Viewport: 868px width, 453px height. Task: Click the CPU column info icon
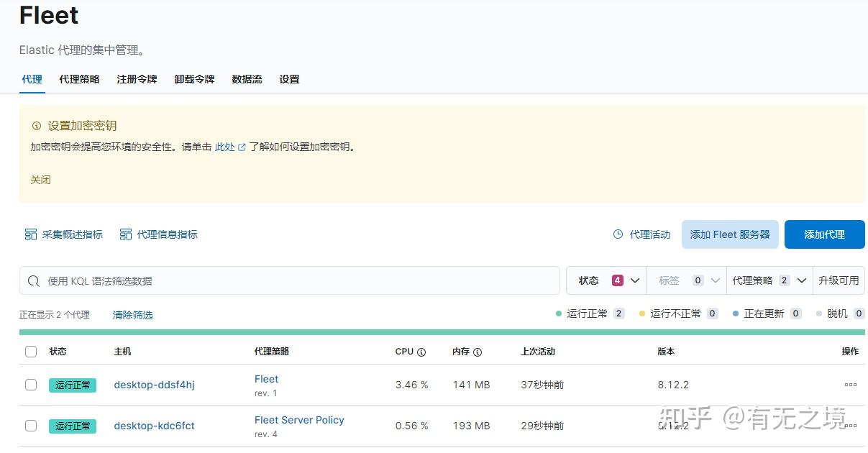click(x=422, y=352)
